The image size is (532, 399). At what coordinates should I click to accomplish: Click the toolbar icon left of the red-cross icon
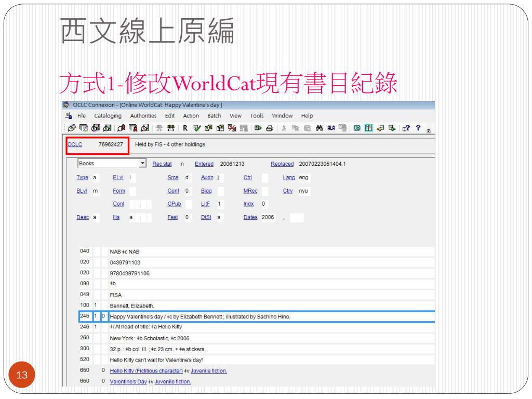[x=220, y=128]
